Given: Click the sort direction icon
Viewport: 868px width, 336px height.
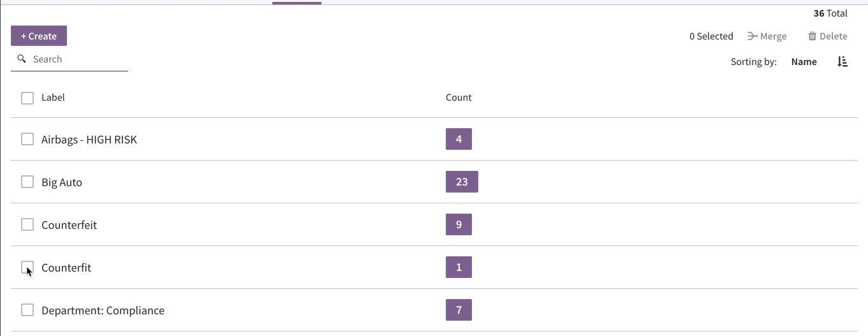Looking at the screenshot, I should coord(842,62).
